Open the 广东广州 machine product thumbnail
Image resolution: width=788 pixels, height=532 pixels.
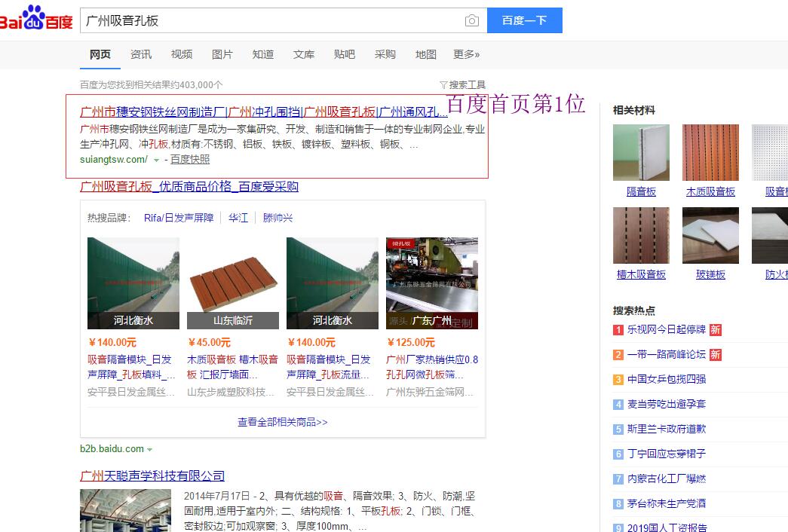(x=431, y=283)
